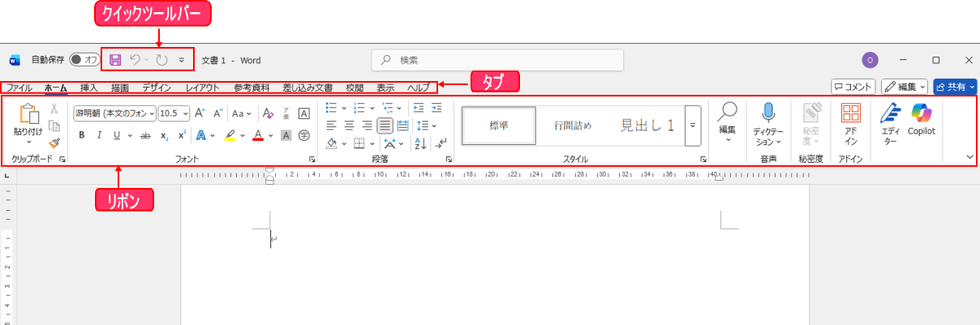Viewport: 980px width, 325px height.
Task: Toggle the 自動保存 AutoSave switch
Action: [x=84, y=59]
